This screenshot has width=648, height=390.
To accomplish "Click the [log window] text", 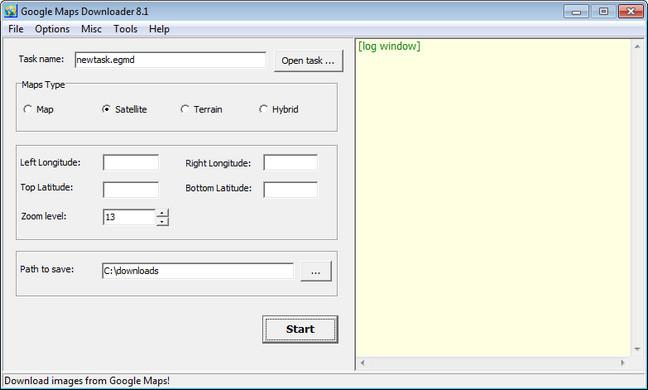I will (389, 46).
